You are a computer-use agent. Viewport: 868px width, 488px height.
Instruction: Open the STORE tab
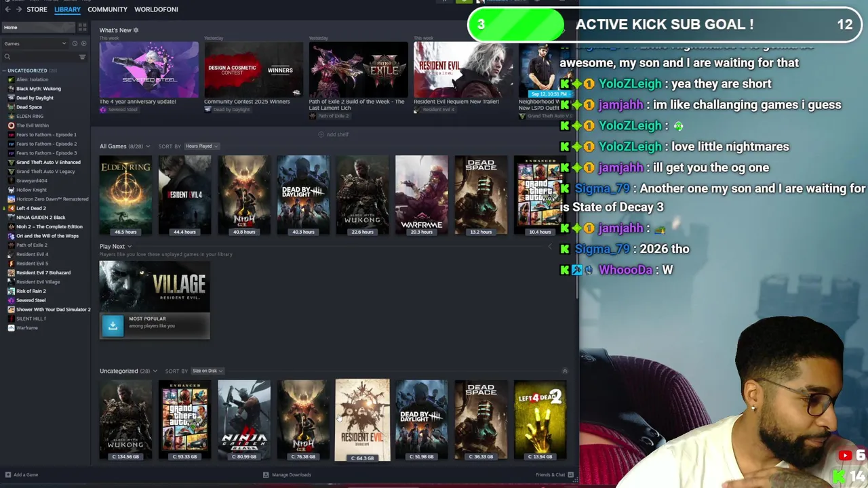click(37, 9)
